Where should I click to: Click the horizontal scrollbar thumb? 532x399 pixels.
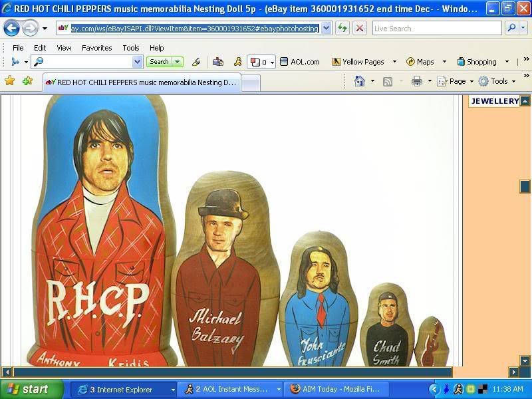click(x=233, y=372)
